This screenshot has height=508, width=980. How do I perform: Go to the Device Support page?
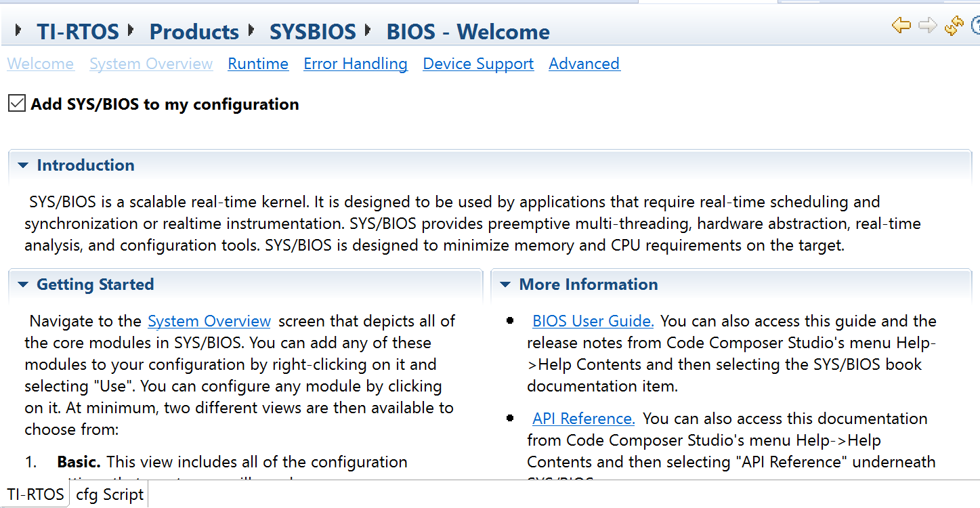pyautogui.click(x=478, y=64)
